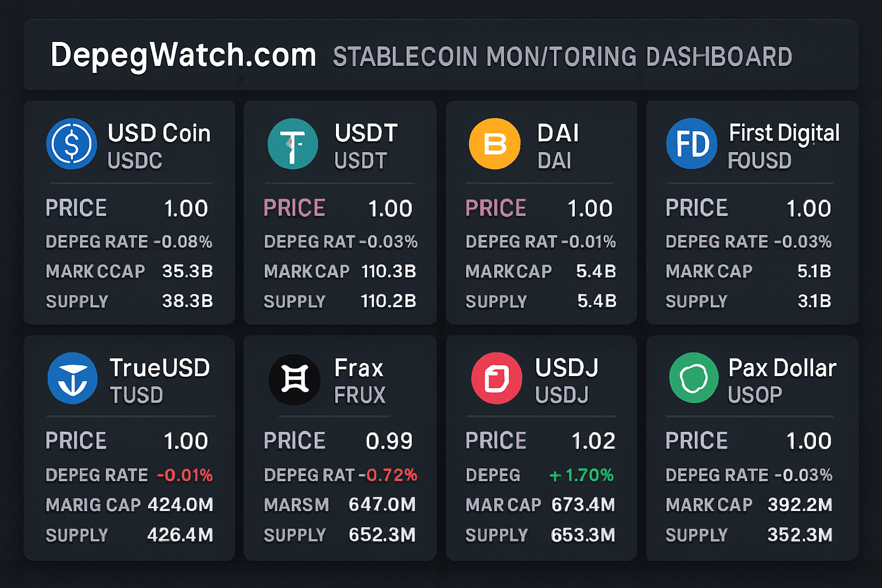882x588 pixels.
Task: Click USDJ green depeg rate +1.70%
Action: 581,475
